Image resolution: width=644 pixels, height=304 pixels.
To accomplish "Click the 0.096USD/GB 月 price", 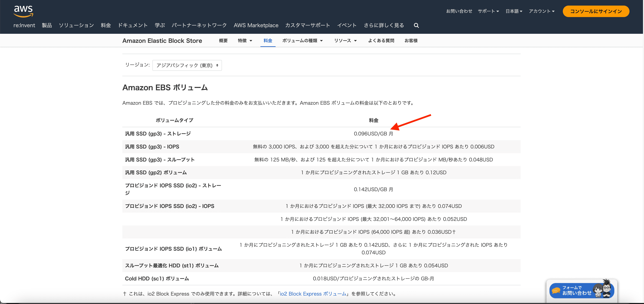I will [373, 134].
